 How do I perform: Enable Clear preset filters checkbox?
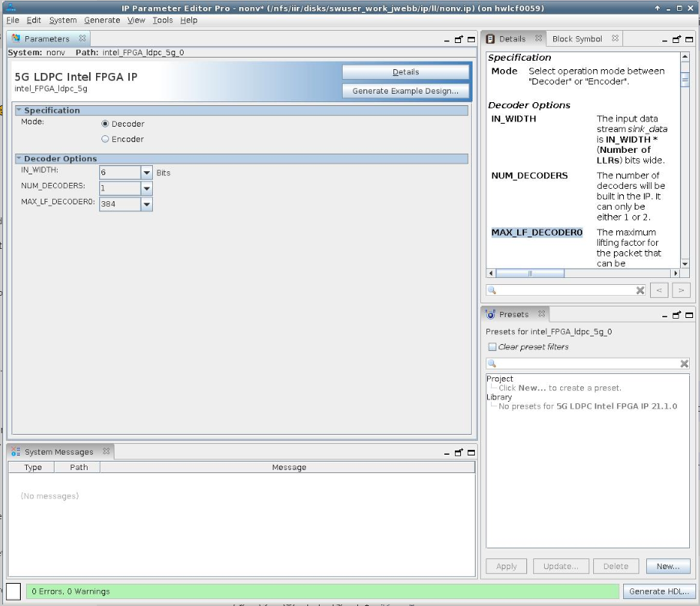pos(493,347)
